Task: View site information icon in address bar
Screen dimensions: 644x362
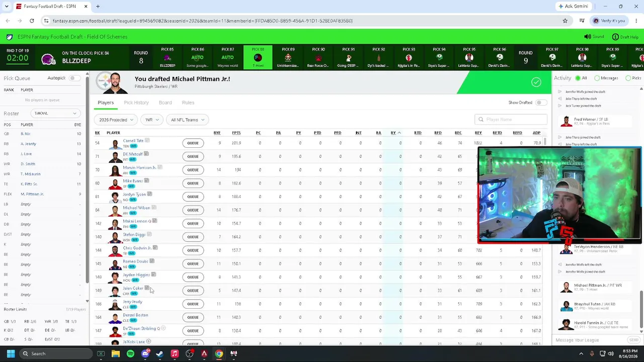Action: tap(46, 21)
